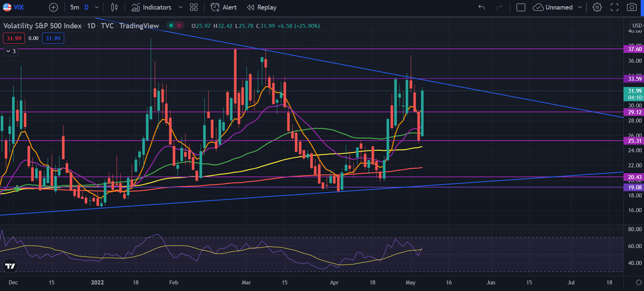Image resolution: width=644 pixels, height=291 pixels.
Task: Add symbol with the compare plus icon
Action: 54,7
